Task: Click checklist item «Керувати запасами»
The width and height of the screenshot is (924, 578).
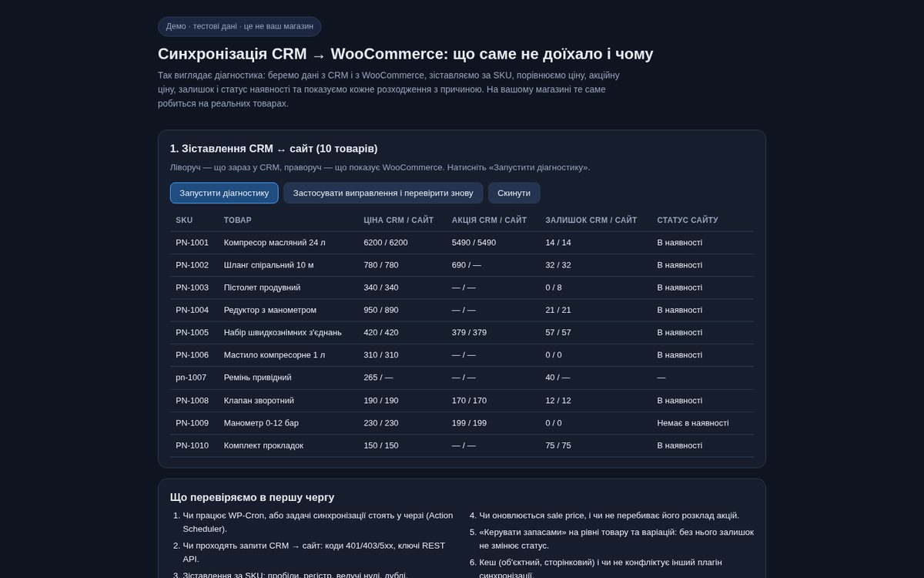Action: [x=616, y=539]
